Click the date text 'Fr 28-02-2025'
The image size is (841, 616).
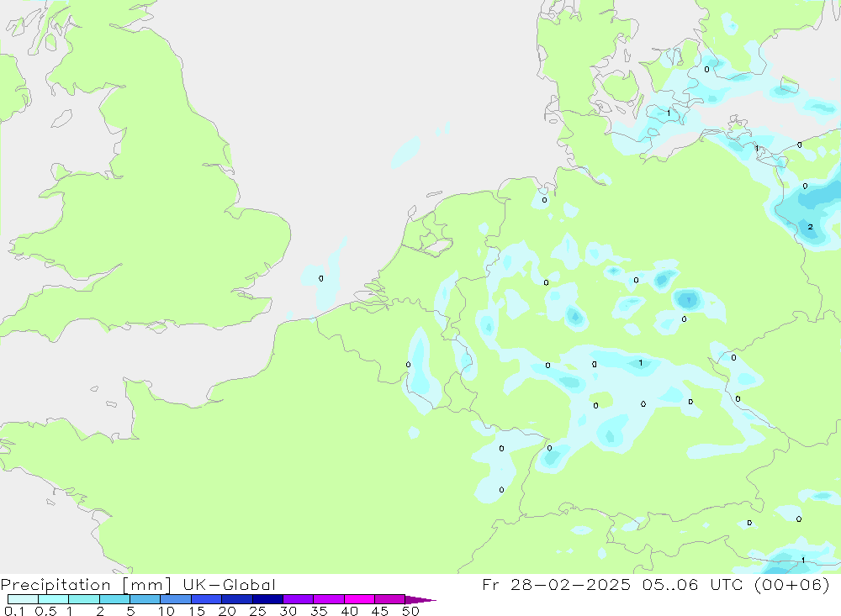click(557, 584)
